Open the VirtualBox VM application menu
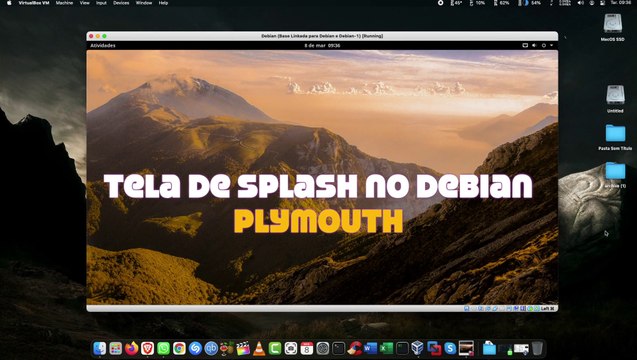 point(34,3)
